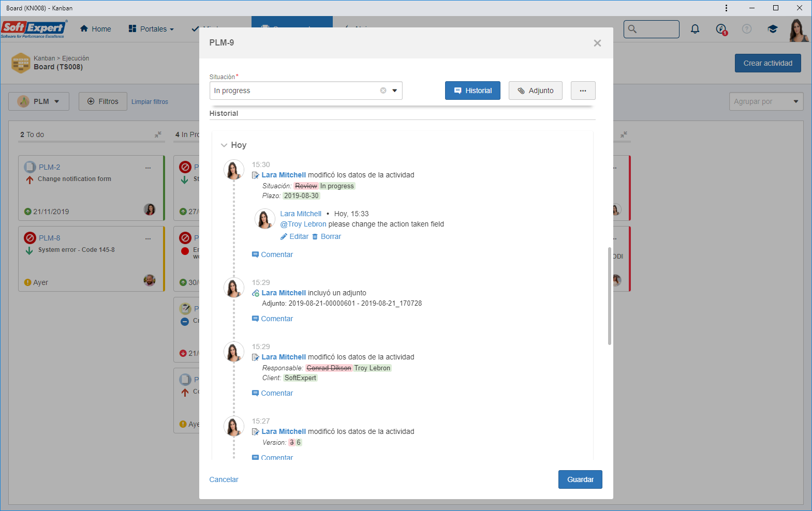This screenshot has width=812, height=511.
Task: Open the PLM workspace dropdown
Action: pyautogui.click(x=39, y=101)
